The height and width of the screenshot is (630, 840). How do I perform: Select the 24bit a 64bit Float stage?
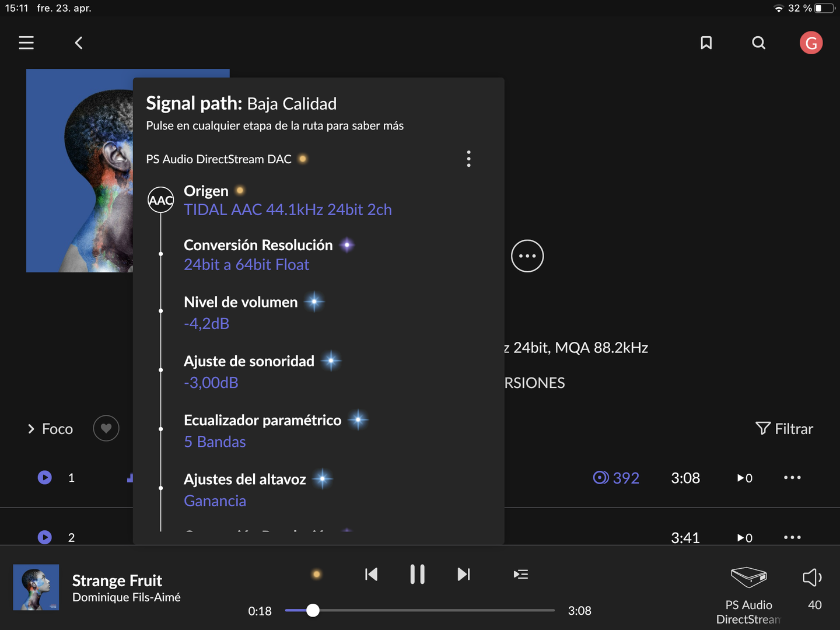pyautogui.click(x=246, y=265)
